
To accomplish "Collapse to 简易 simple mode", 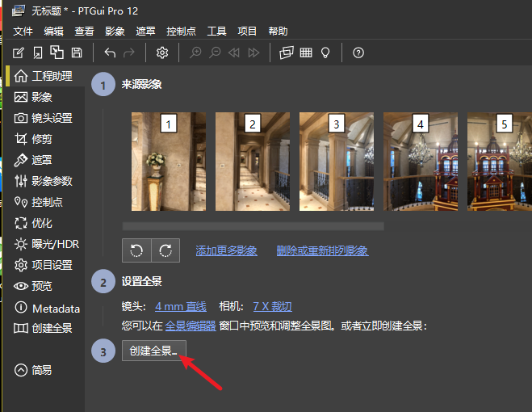I will tap(33, 370).
